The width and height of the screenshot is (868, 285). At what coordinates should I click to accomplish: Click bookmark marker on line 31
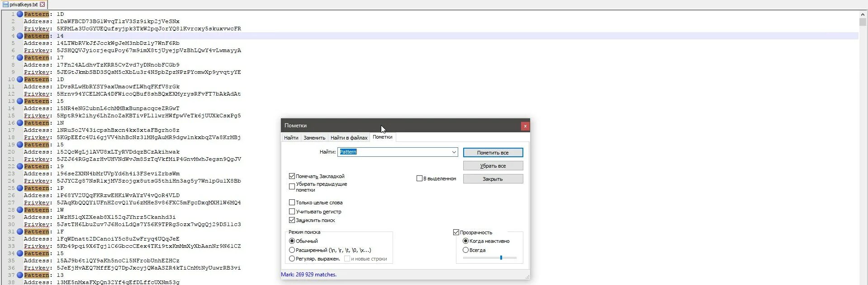pos(20,232)
